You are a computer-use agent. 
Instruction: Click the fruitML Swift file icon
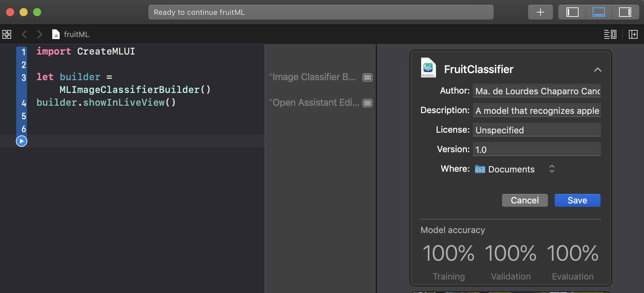(56, 34)
